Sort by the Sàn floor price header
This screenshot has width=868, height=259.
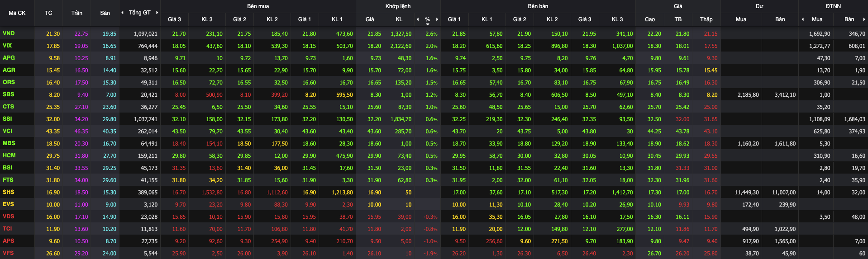click(105, 13)
